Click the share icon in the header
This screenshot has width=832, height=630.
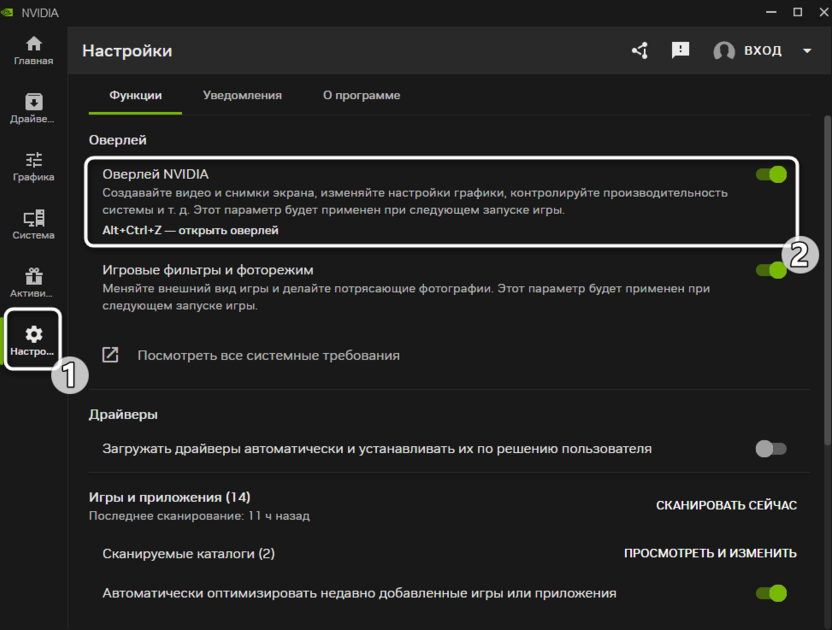640,50
